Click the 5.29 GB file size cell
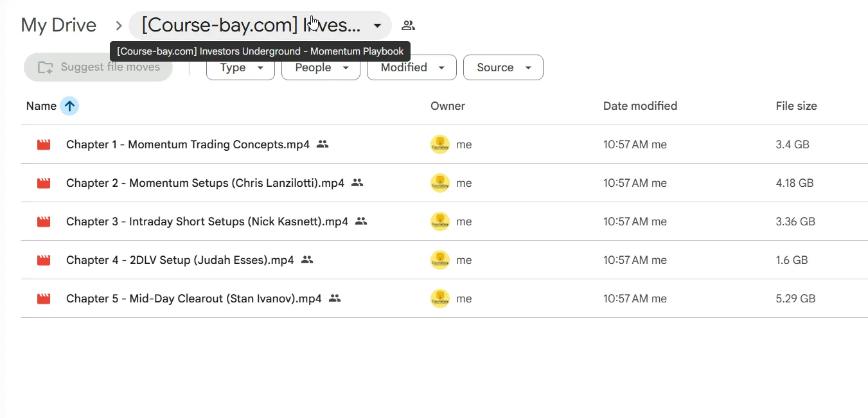The width and height of the screenshot is (868, 418). [795, 299]
